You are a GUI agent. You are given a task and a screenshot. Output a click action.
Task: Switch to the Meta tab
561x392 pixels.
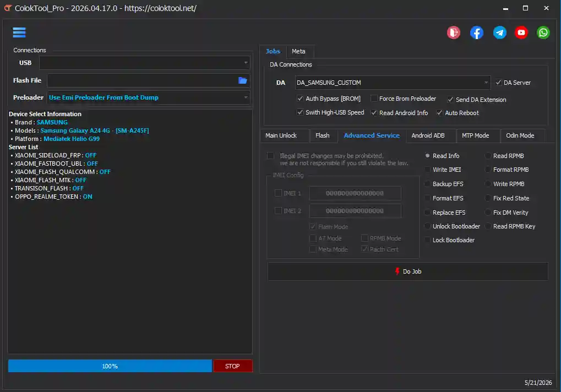click(x=298, y=51)
